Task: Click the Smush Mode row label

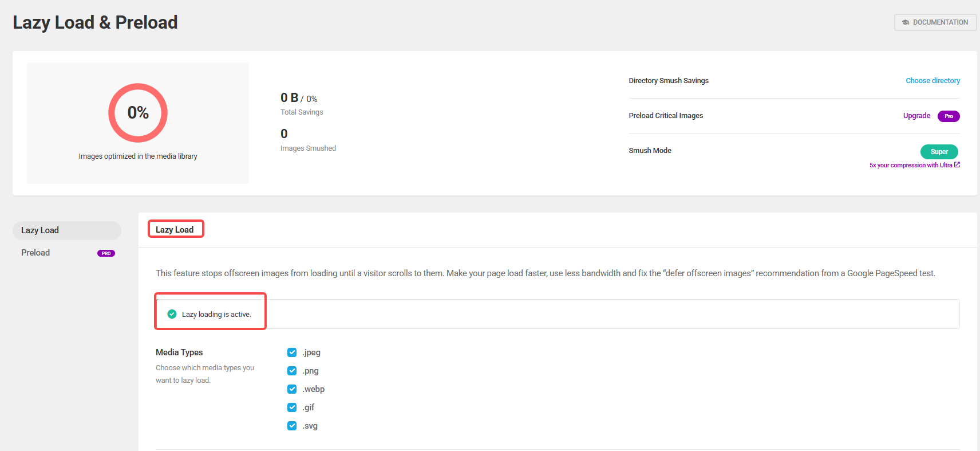Action: point(650,151)
